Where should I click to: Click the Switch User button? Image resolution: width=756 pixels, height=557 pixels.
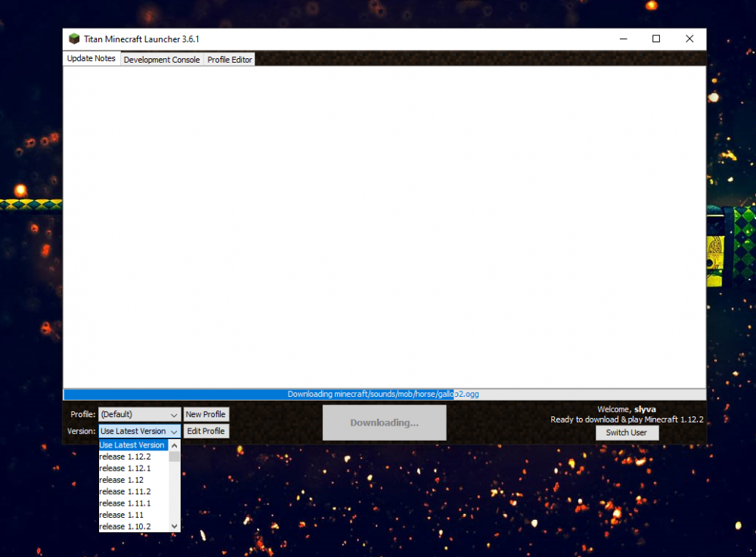point(626,433)
